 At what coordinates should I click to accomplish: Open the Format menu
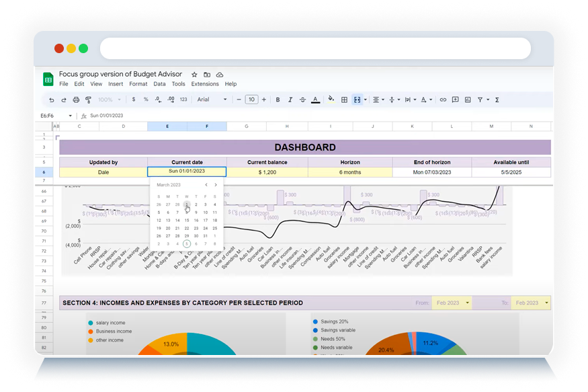[x=138, y=84]
